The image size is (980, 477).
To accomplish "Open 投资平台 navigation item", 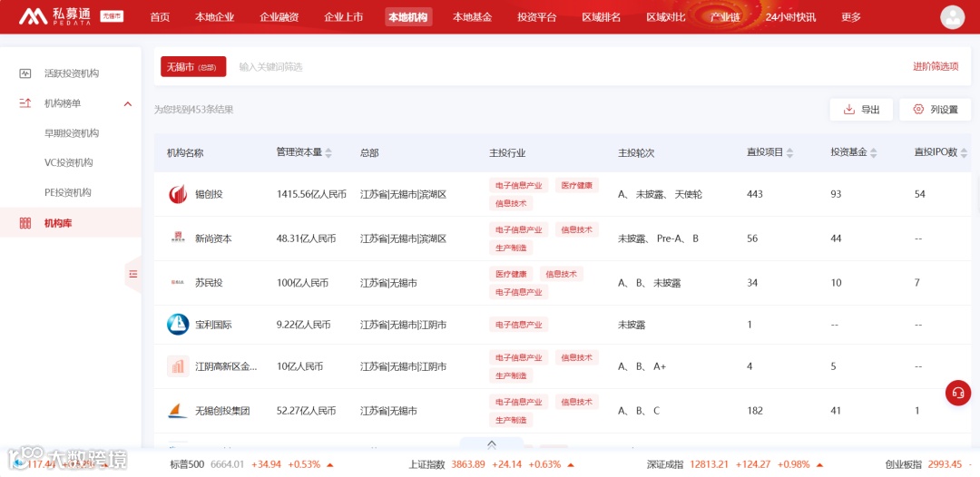I will 537,17.
